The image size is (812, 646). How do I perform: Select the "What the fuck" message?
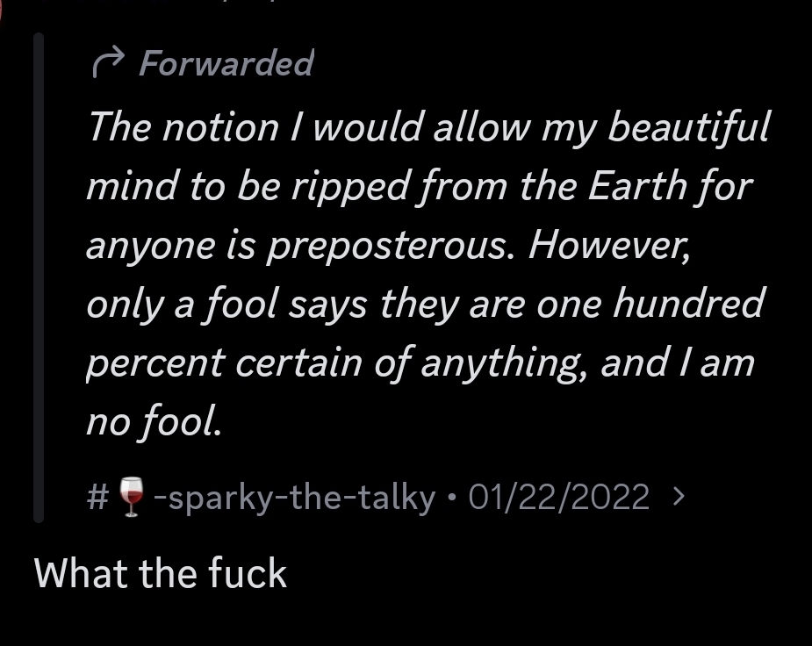point(161,573)
